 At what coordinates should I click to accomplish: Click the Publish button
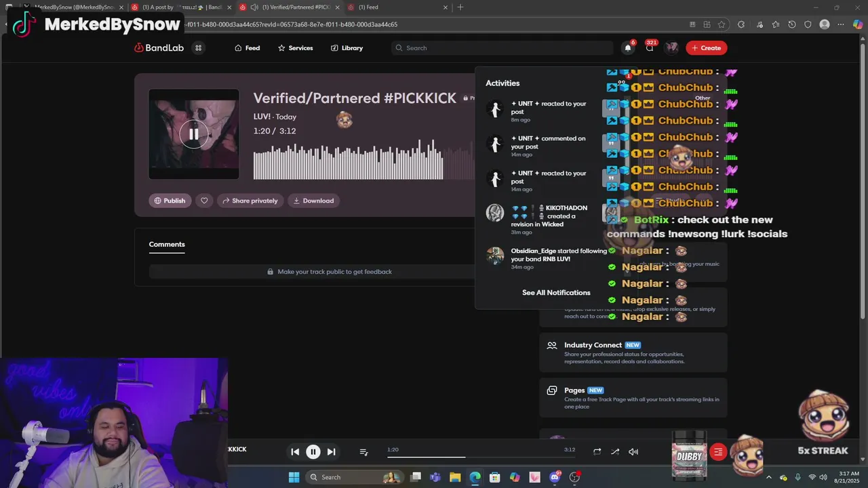coord(170,201)
